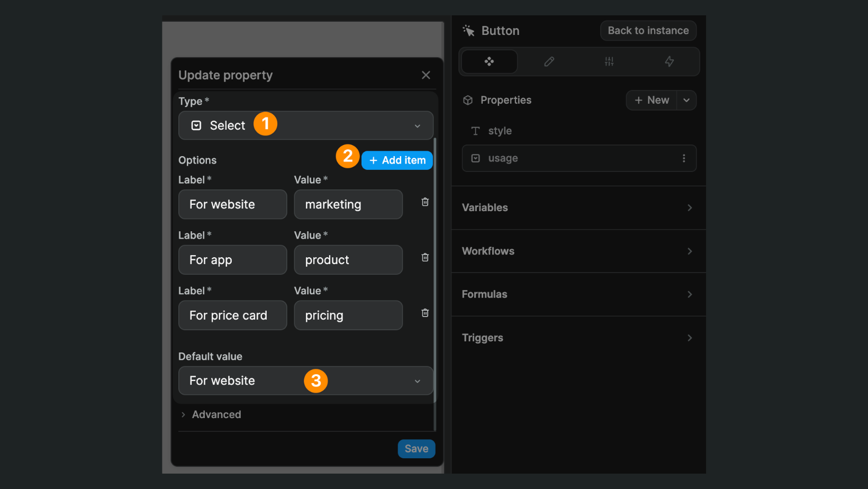
Task: Click Back to instance
Action: click(648, 30)
